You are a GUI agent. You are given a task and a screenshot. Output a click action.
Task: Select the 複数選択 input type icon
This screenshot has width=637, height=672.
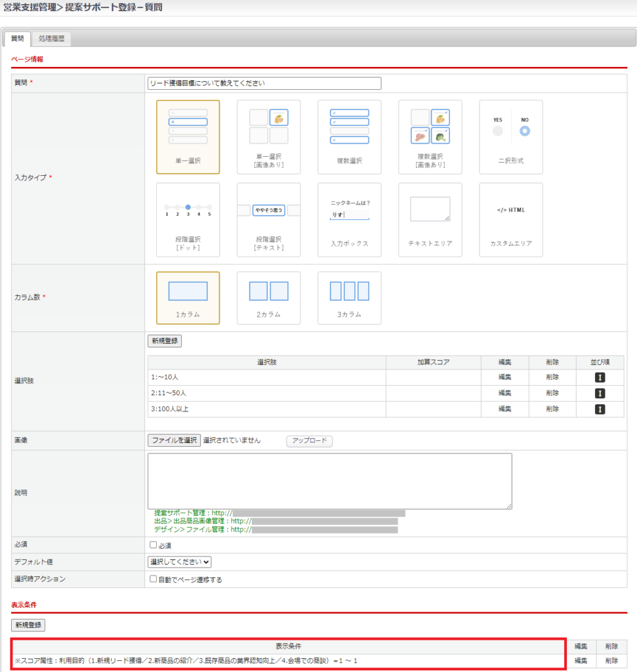click(349, 136)
